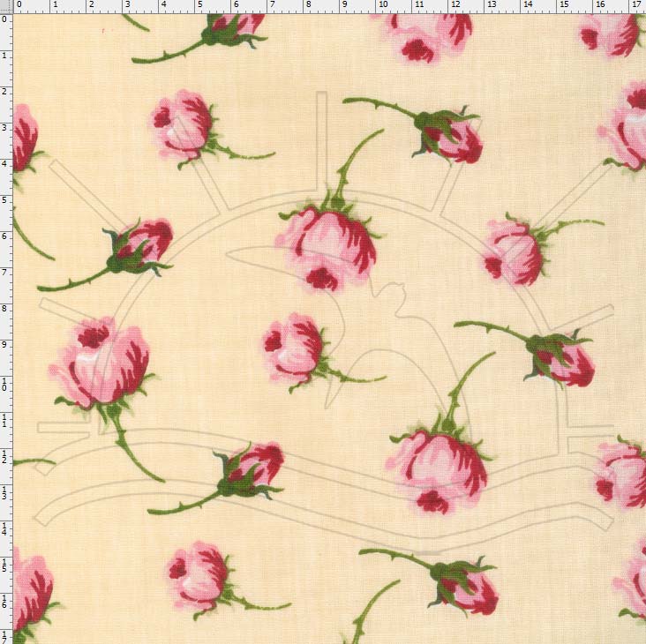
Task: Click the 5 mark on the vertical ruler
Action: [x=4, y=200]
